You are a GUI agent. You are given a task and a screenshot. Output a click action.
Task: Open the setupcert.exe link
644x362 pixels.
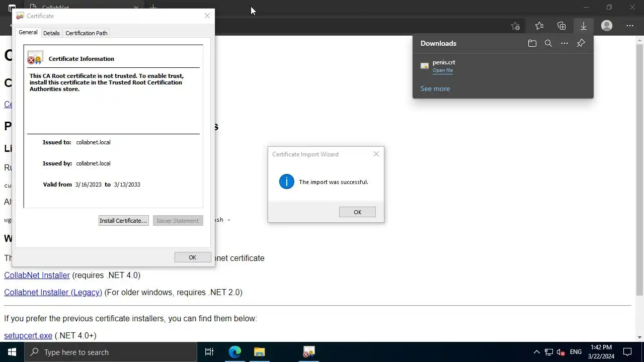28,335
